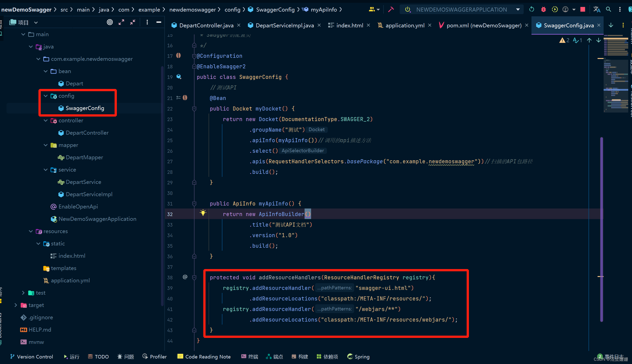Open the Spring tool window in the status bar
This screenshot has width=632, height=364.
pos(358,356)
